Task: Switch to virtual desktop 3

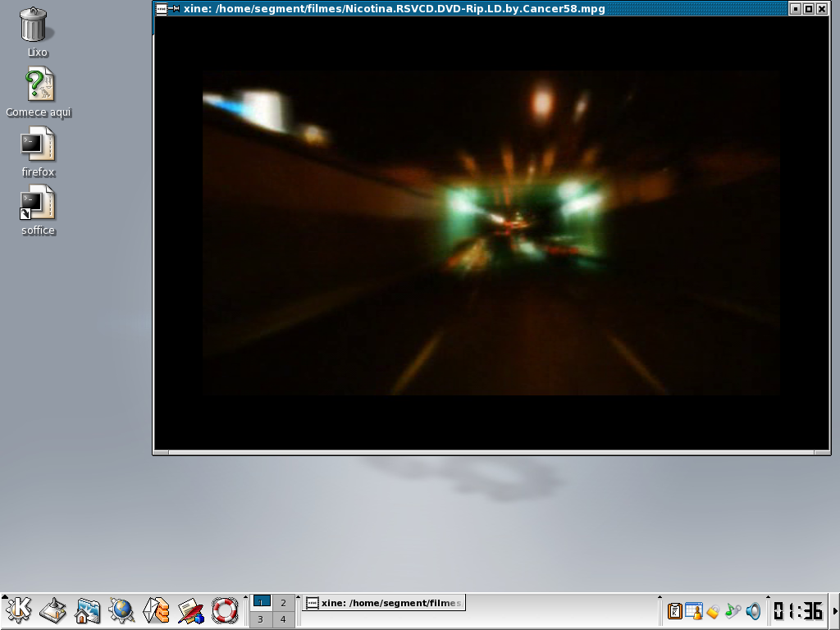Action: (262, 619)
